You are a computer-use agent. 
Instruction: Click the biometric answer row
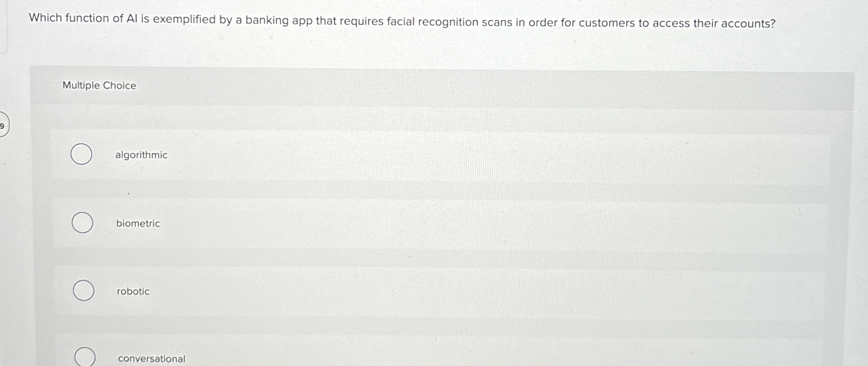coord(356,223)
